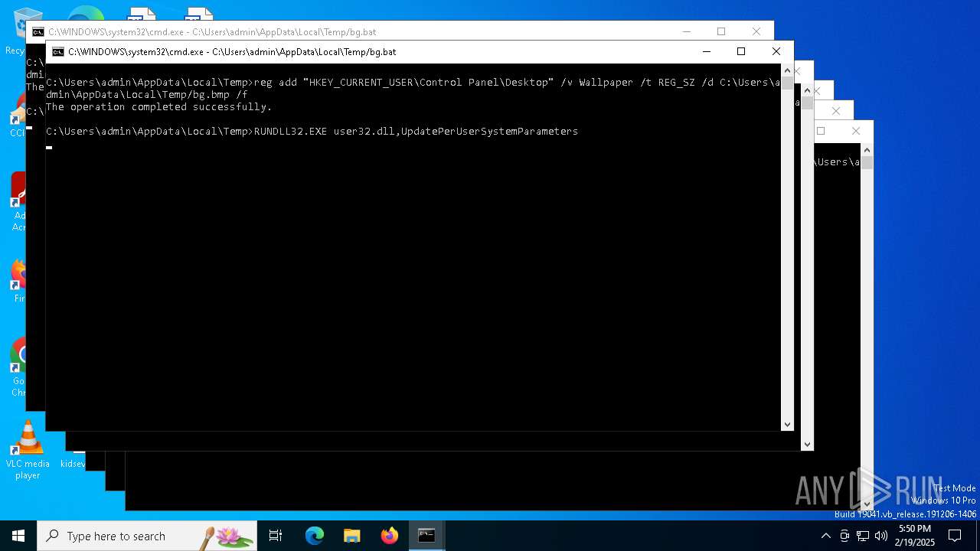Open the Adobe Acrobat desktop shortcut
Image resolution: width=980 pixels, height=551 pixels.
(18, 201)
